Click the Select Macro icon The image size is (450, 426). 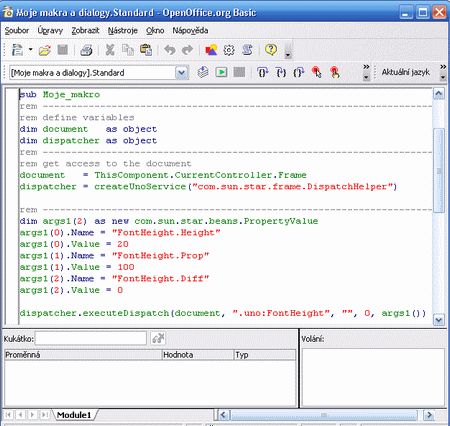click(229, 50)
